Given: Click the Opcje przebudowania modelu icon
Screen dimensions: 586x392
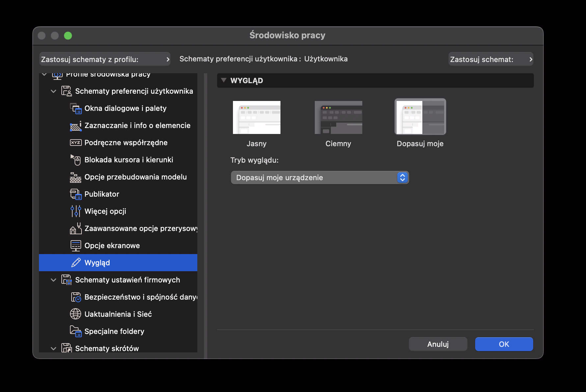Looking at the screenshot, I should point(76,177).
